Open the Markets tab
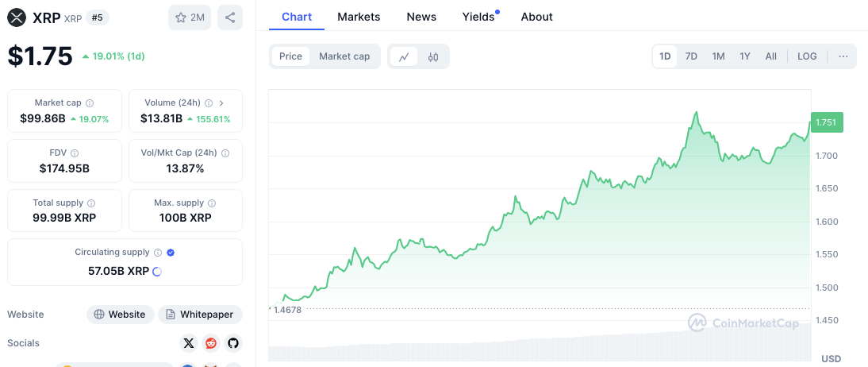The image size is (868, 367). click(x=359, y=17)
